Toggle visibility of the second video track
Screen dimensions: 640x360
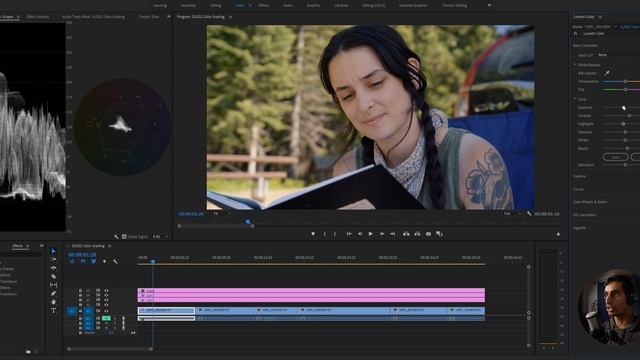coord(107,295)
